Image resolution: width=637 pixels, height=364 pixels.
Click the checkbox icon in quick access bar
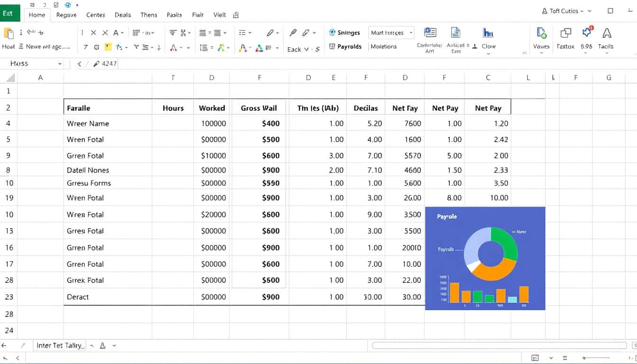tap(56, 5)
